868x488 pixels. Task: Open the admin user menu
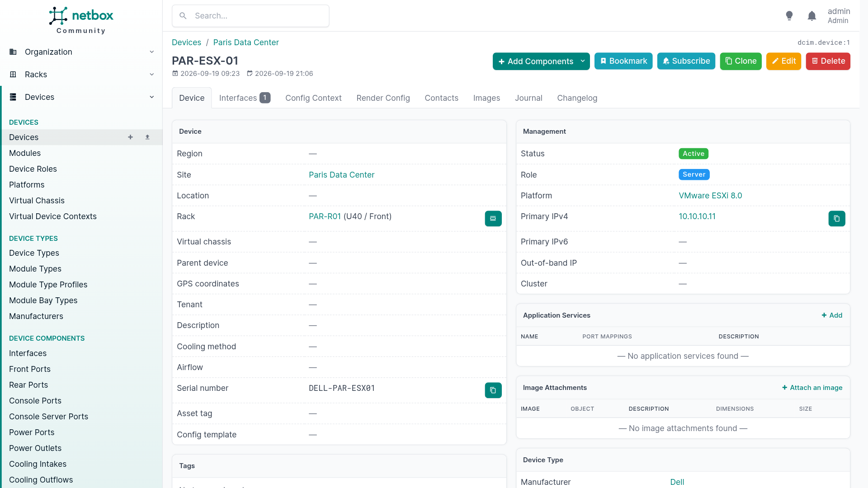(x=839, y=16)
